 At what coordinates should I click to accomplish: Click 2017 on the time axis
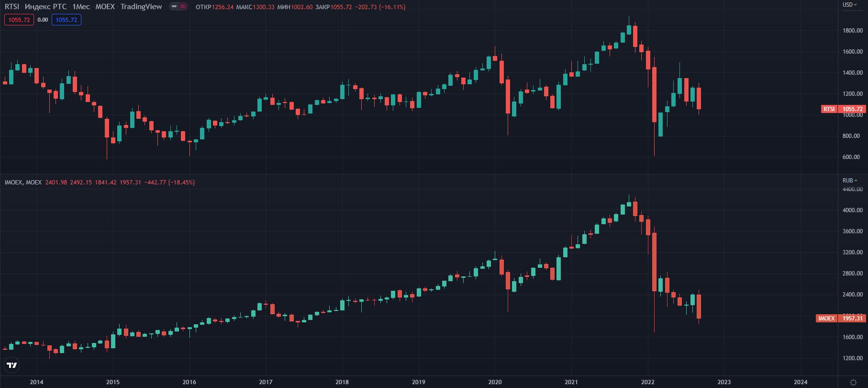(x=266, y=382)
